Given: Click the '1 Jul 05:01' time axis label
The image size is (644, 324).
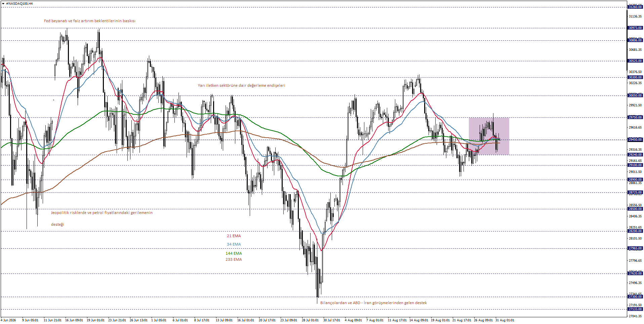Looking at the screenshot, I should 159,320.
